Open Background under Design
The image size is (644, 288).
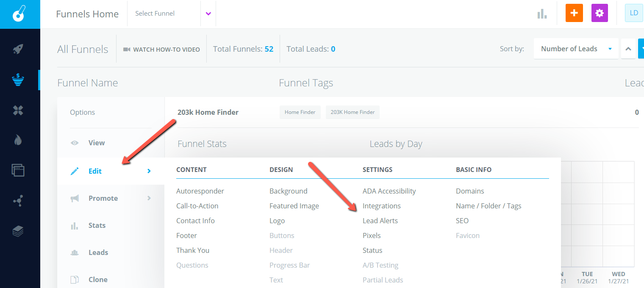(288, 191)
